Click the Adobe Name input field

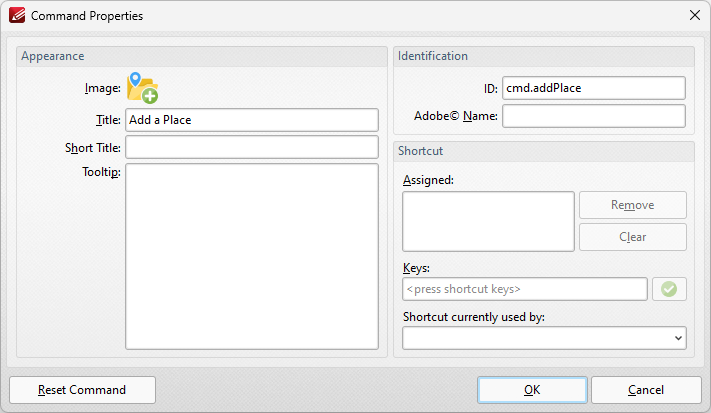pyautogui.click(x=594, y=116)
